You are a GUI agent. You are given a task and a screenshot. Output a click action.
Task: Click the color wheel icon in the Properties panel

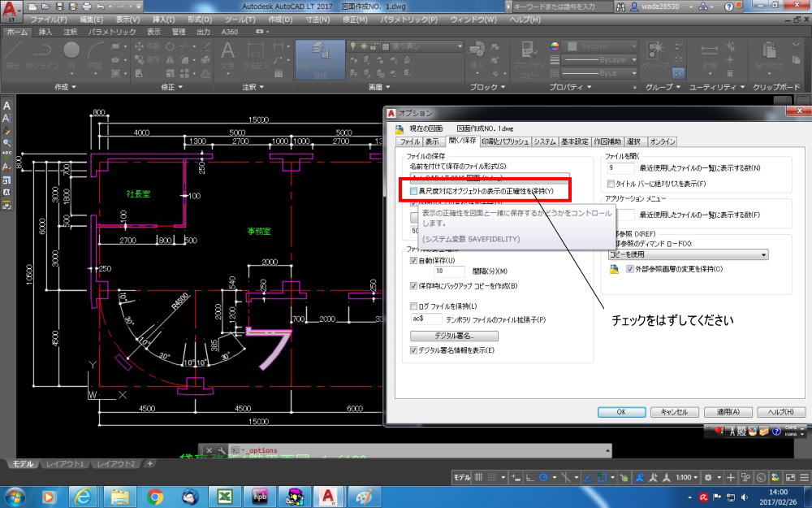pyautogui.click(x=555, y=46)
